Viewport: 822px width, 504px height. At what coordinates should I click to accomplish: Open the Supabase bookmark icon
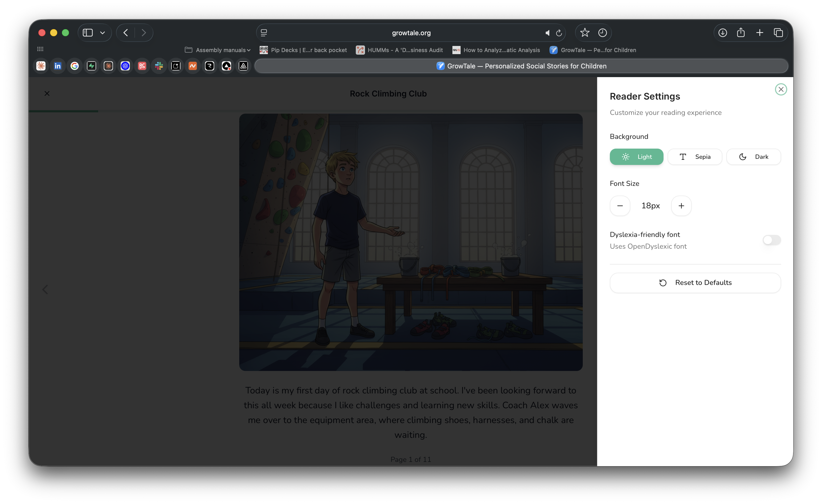coord(92,66)
